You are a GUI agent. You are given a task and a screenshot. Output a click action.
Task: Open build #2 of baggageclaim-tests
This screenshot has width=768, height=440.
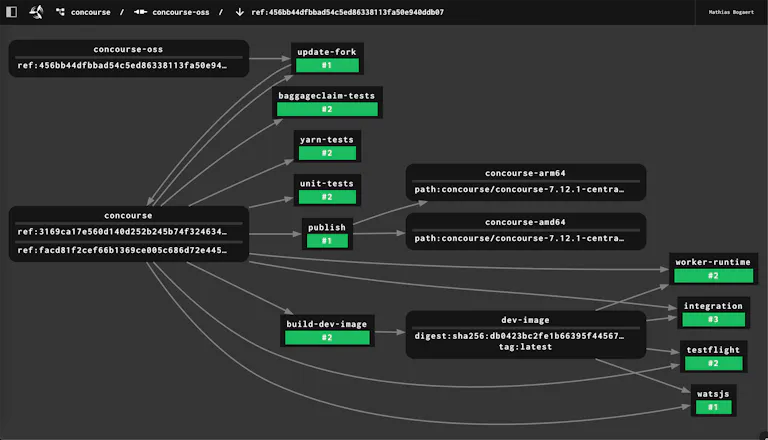point(327,109)
